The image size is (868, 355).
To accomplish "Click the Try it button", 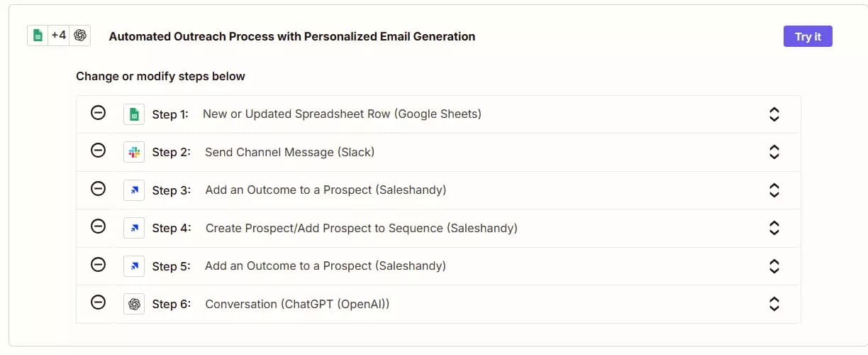I will tap(808, 36).
